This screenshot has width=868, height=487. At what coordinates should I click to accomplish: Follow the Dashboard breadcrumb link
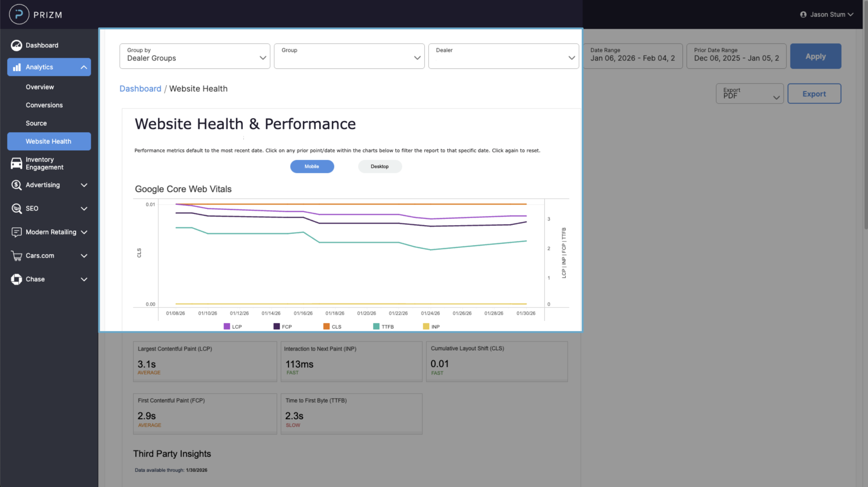pyautogui.click(x=140, y=89)
